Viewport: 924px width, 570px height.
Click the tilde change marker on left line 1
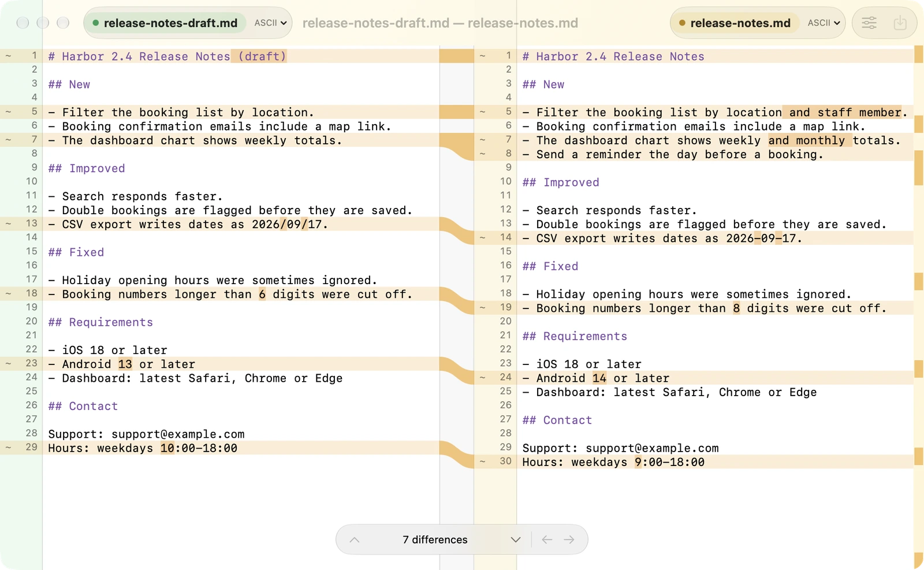[x=8, y=56]
